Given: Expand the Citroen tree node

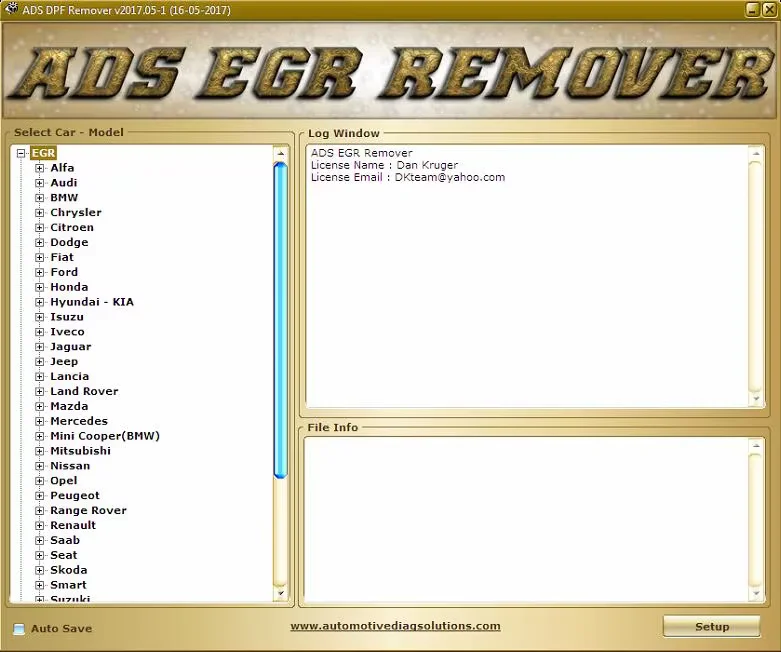Looking at the screenshot, I should point(39,228).
